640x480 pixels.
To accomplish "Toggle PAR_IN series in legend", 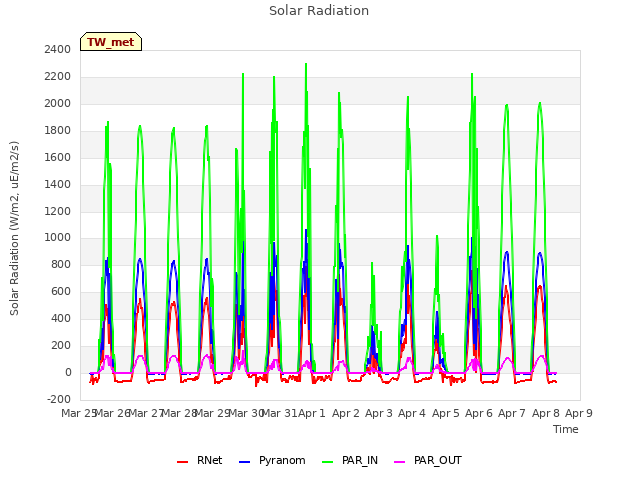I will 350,460.
